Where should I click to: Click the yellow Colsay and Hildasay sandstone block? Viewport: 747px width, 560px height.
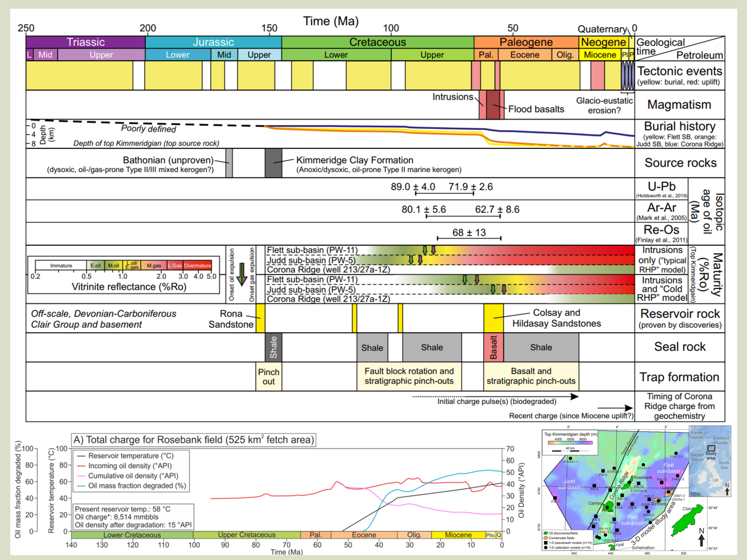pyautogui.click(x=493, y=318)
